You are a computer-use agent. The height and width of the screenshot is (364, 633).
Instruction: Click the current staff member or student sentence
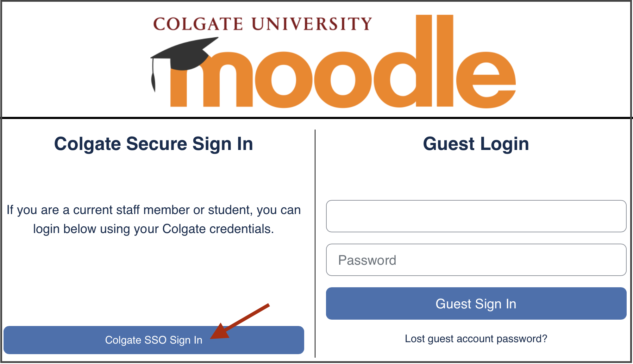point(153,210)
